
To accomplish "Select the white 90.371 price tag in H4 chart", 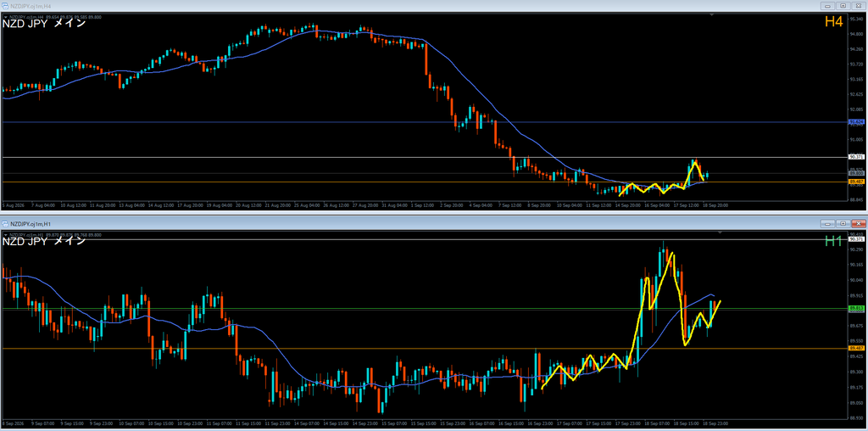I will [856, 157].
